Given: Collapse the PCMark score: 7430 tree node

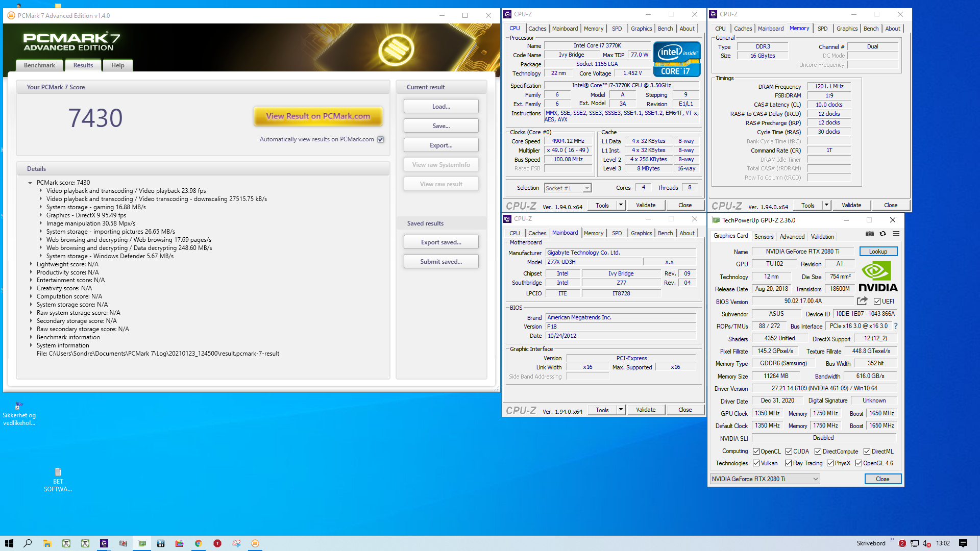Looking at the screenshot, I should 30,183.
